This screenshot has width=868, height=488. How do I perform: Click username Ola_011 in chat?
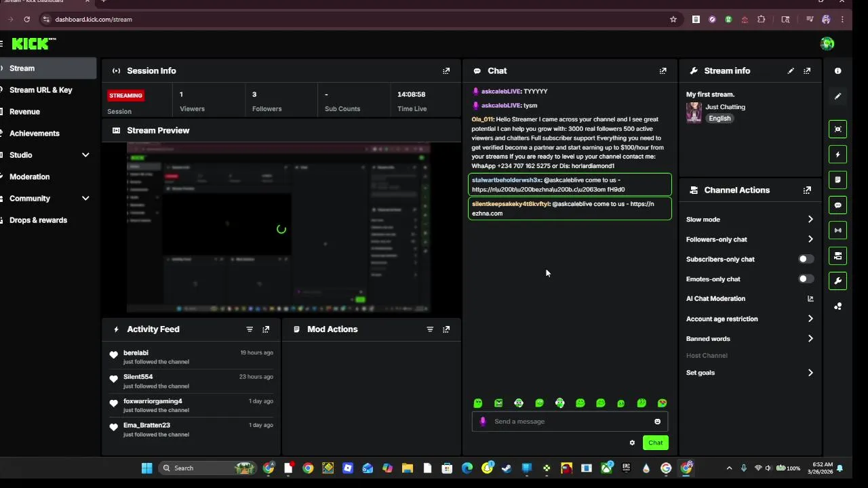point(482,119)
